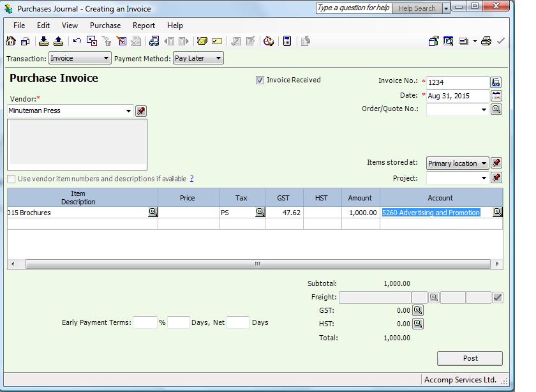
Task: Click the binoculars Look up invoice icon
Action: (x=154, y=41)
